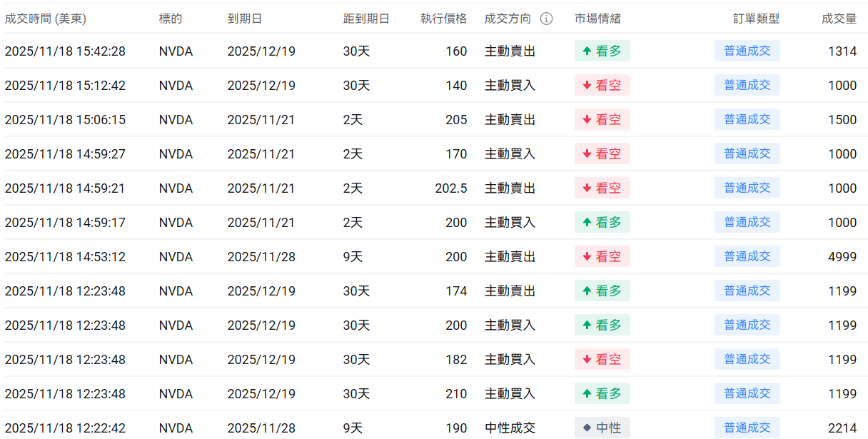The height and width of the screenshot is (439, 868).
Task: Click the 看多 badge in the 15:42:28 row
Action: tap(602, 51)
